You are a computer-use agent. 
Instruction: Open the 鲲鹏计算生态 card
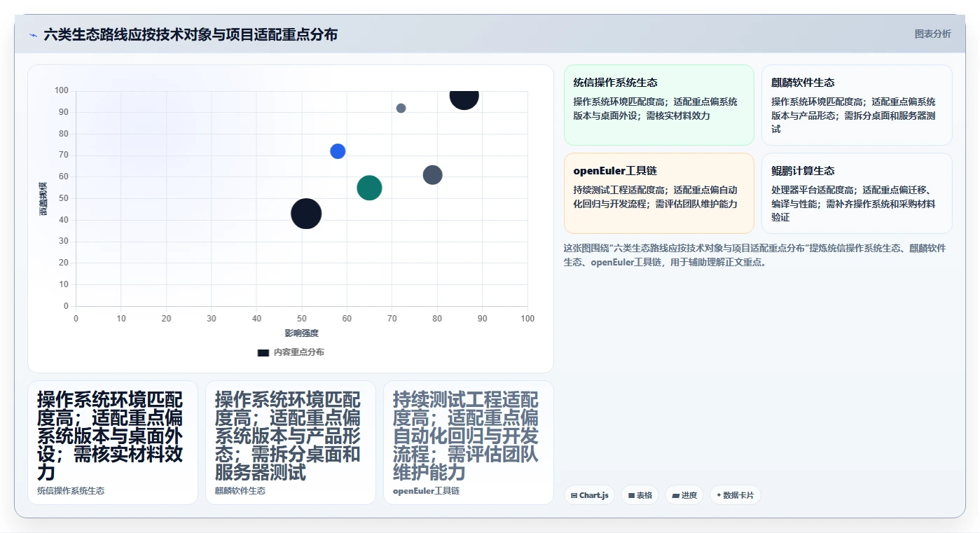[857, 193]
